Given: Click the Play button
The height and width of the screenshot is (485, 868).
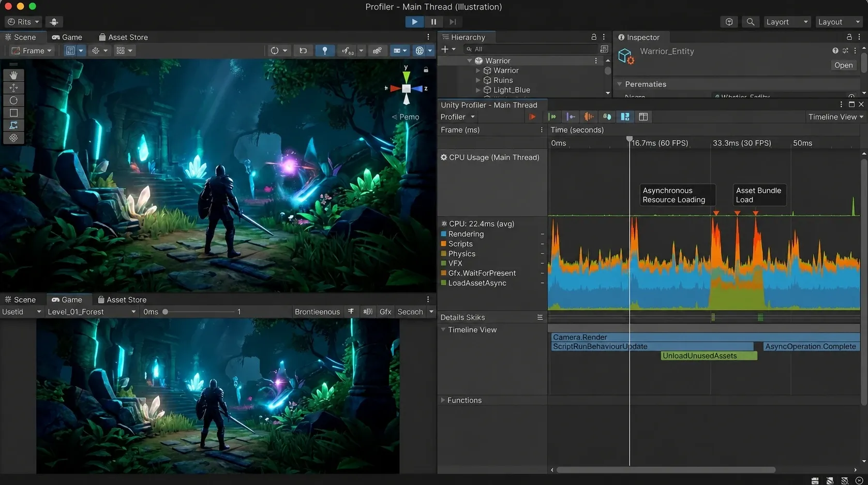Looking at the screenshot, I should [414, 22].
